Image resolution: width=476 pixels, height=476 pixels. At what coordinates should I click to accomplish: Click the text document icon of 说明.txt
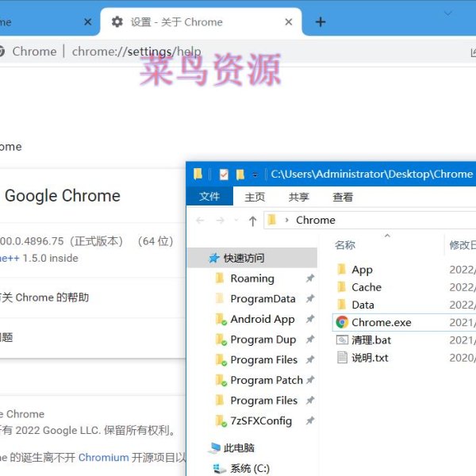[342, 357]
